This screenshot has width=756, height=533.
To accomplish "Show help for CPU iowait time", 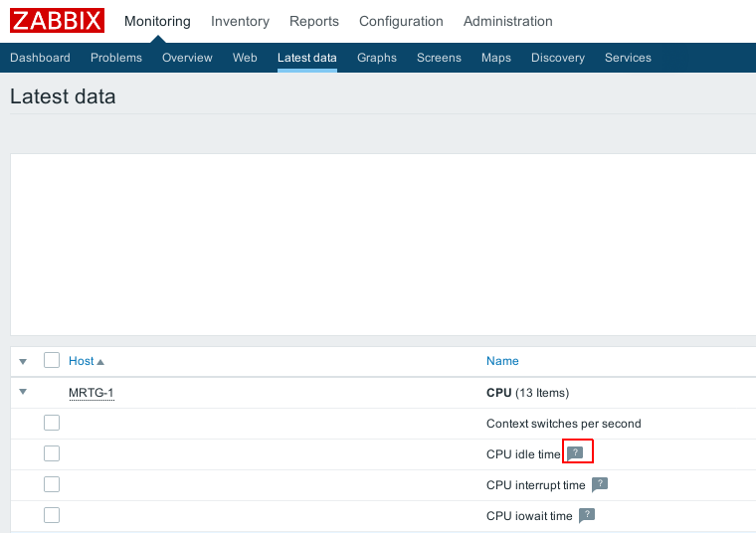I will pyautogui.click(x=587, y=515).
